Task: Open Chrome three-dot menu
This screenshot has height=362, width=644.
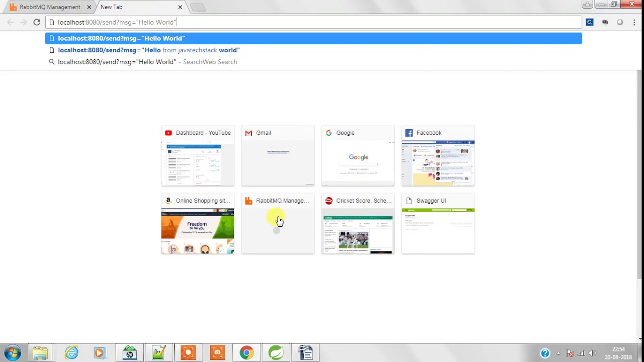Action: tap(634, 22)
